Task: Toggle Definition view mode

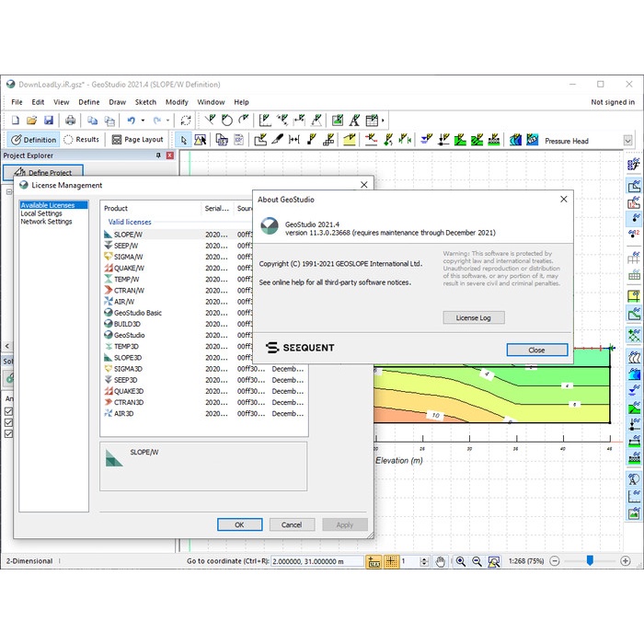Action: pos(33,140)
